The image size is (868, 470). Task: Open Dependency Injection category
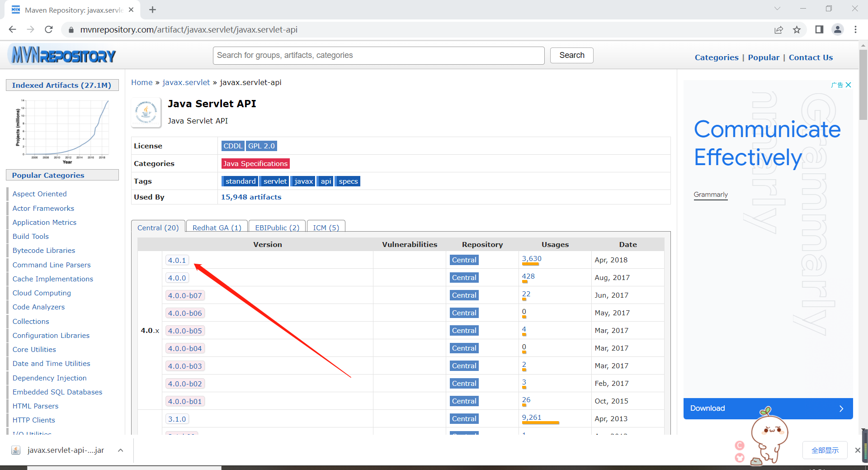coord(49,378)
